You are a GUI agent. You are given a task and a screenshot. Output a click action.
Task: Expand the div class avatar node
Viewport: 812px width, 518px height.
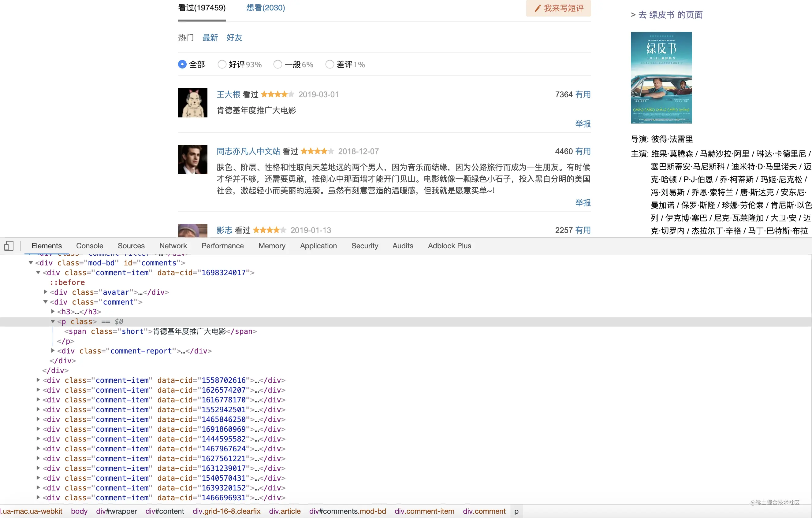click(x=46, y=292)
